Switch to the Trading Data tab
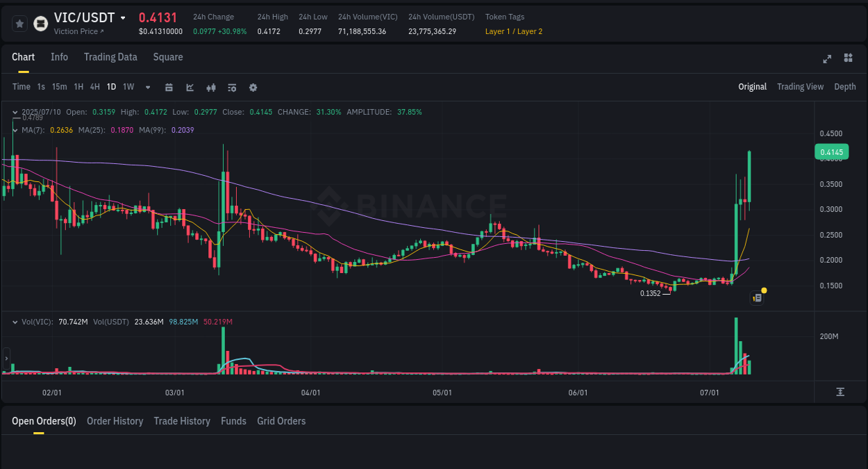This screenshot has width=868, height=469. (110, 57)
